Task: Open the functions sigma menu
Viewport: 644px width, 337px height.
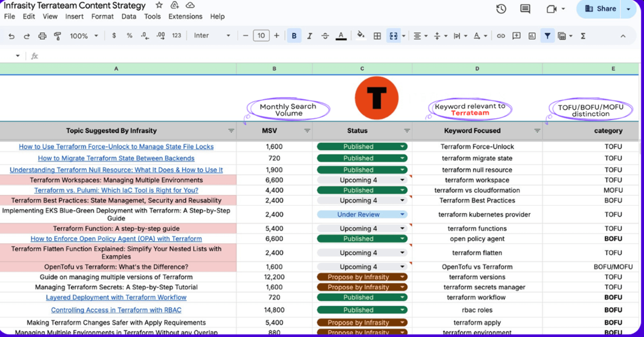Action: coord(583,36)
